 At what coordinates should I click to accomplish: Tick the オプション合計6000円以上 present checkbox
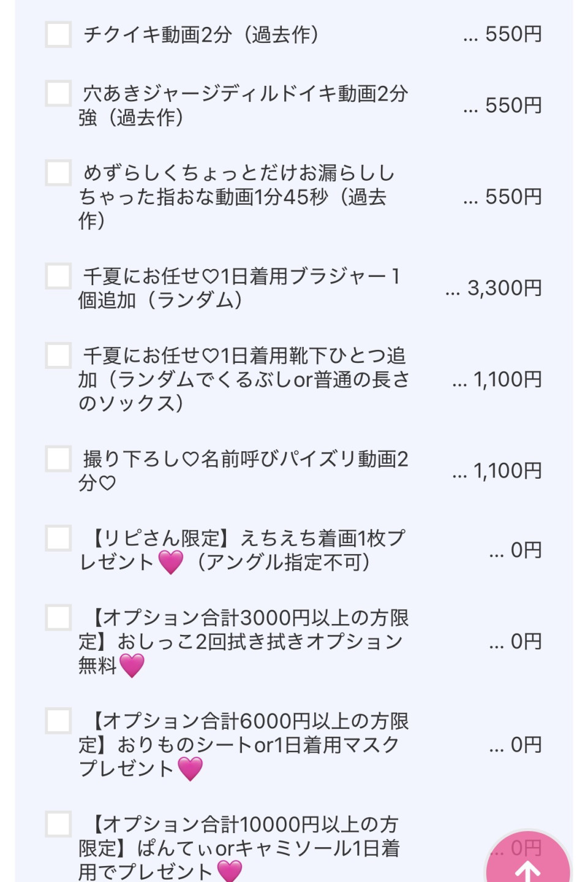coord(59,721)
